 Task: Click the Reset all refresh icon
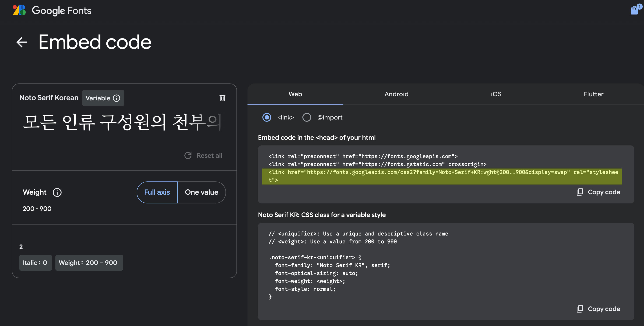(x=188, y=156)
